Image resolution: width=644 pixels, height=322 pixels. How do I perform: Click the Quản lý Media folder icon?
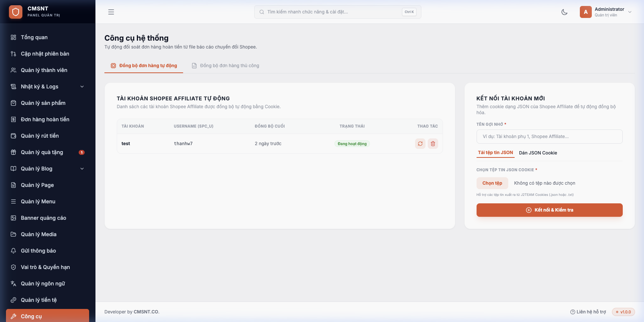13,234
